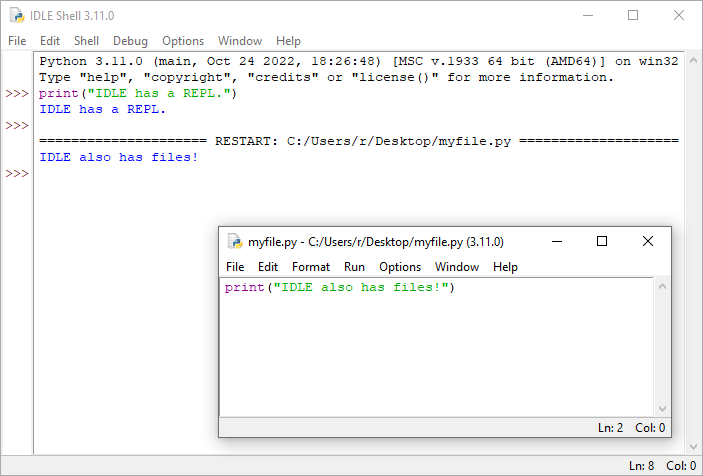
Task: Click the shell scrollbar down arrow
Action: (x=693, y=447)
